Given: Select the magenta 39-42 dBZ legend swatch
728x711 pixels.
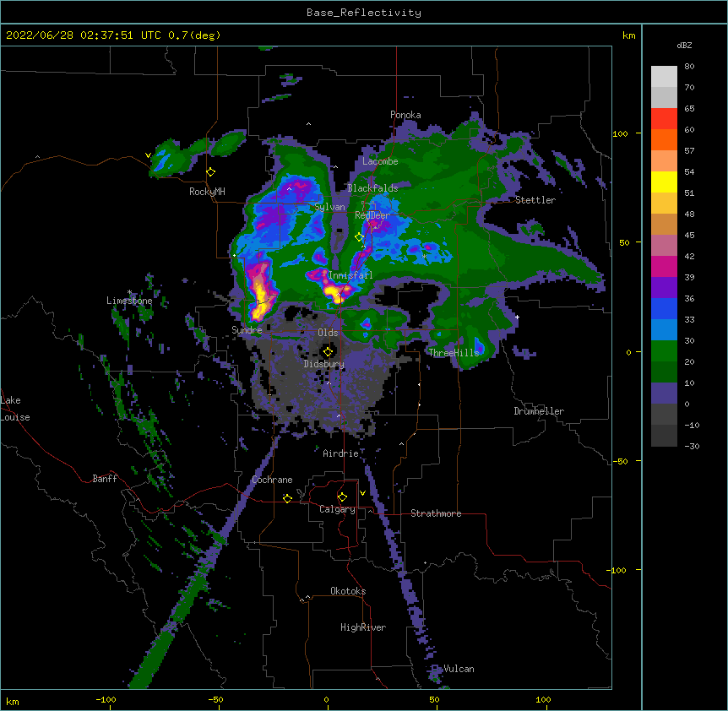Looking at the screenshot, I should 664,266.
